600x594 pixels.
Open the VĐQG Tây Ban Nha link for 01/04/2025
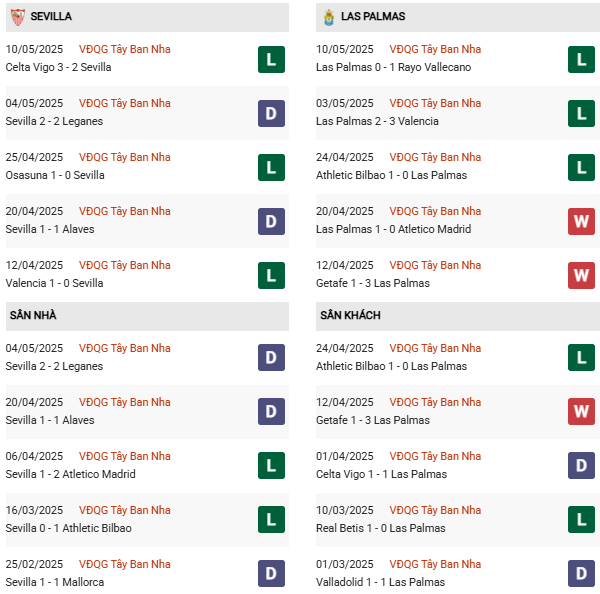click(x=435, y=456)
